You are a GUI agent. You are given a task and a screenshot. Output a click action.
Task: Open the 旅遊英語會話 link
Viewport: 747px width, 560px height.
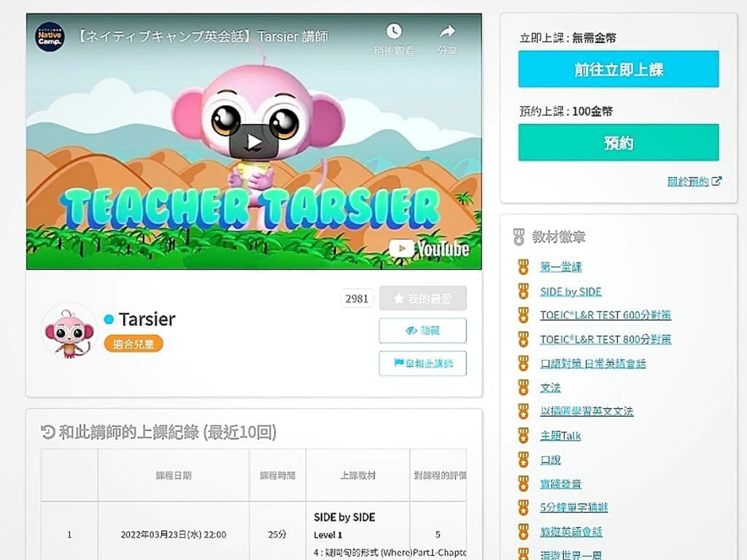[570, 532]
